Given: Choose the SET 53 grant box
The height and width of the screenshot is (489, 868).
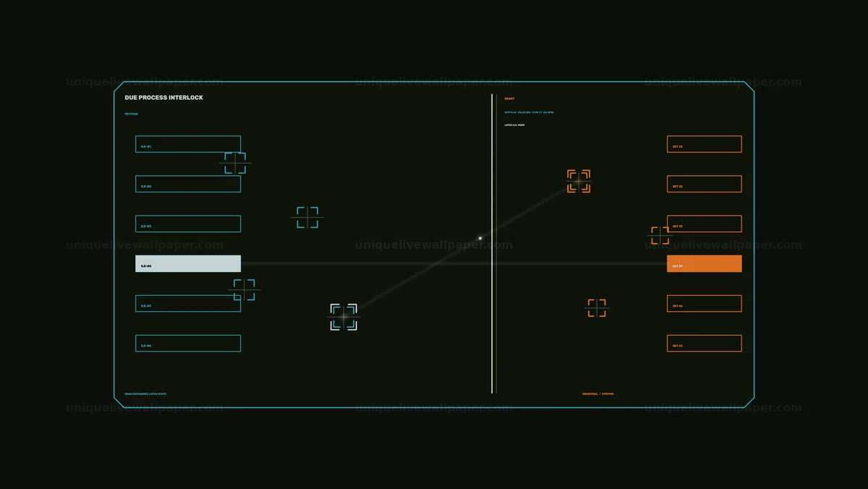Looking at the screenshot, I should point(705,343).
